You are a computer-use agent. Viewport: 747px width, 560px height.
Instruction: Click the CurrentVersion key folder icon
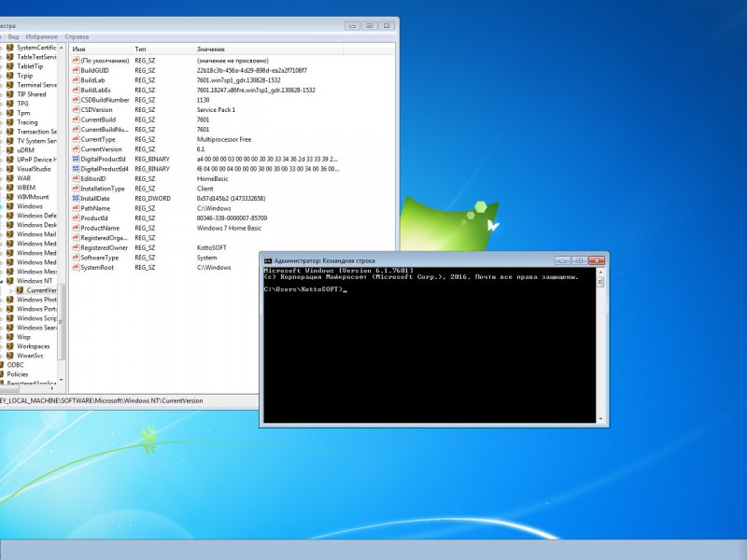click(x=20, y=290)
